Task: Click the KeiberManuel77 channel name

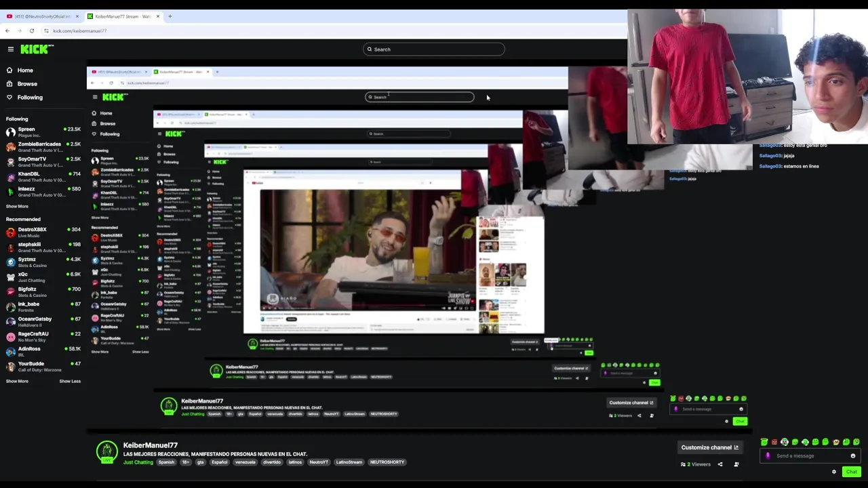Action: pos(151,445)
